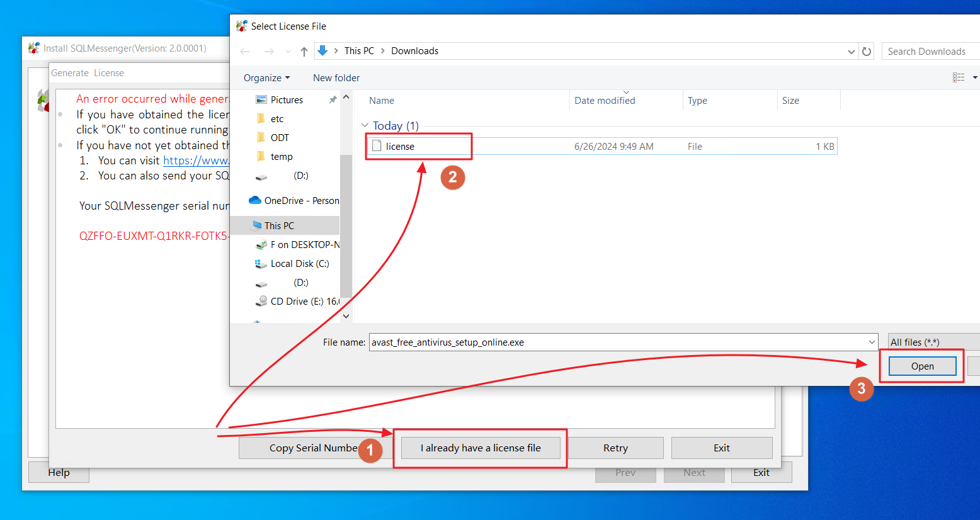Sort files by the Name column
The width and height of the screenshot is (980, 520).
pyautogui.click(x=382, y=101)
